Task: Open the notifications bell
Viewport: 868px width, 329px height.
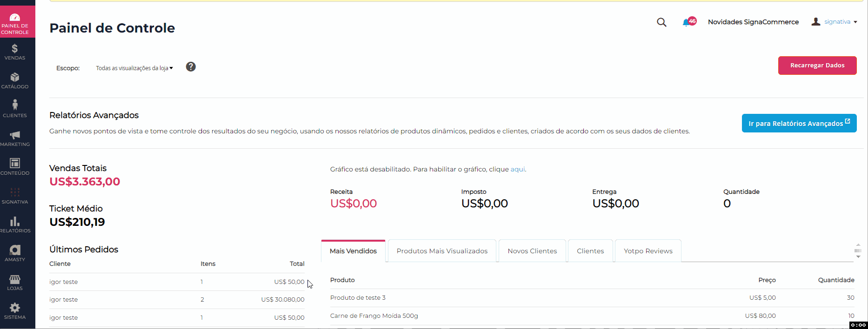Action: [687, 22]
